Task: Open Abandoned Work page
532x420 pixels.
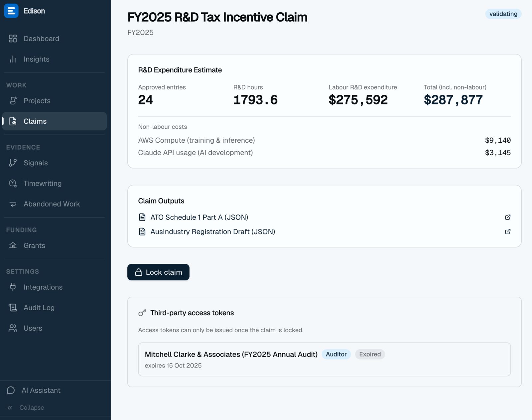Action: (55, 204)
